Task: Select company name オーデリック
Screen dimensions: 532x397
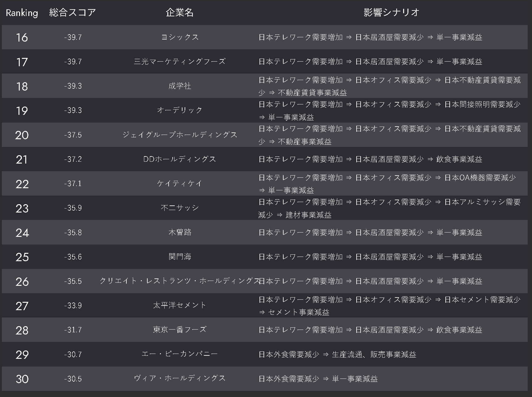Action: pos(180,110)
